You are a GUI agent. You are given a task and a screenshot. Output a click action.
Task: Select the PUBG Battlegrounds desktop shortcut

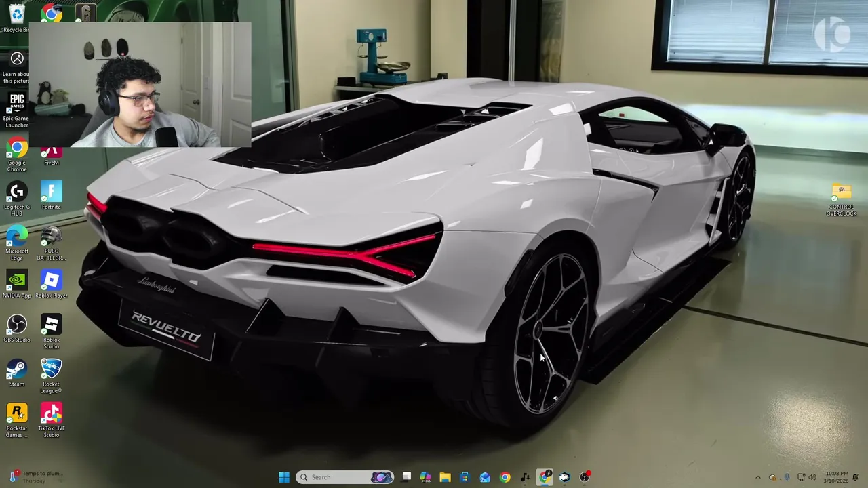(52, 244)
